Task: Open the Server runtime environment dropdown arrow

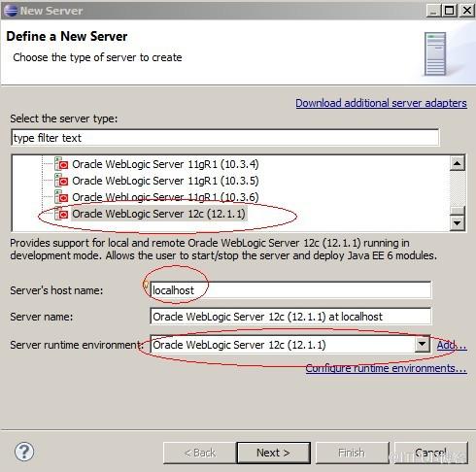Action: click(423, 345)
